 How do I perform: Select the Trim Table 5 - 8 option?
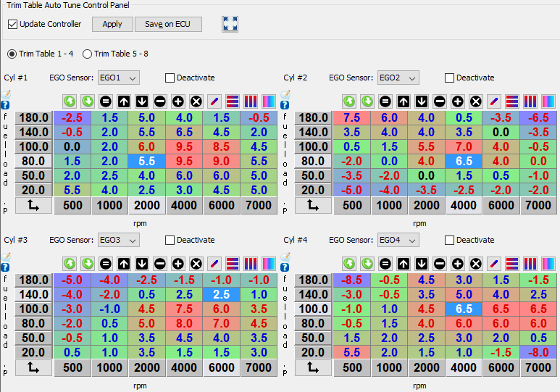[x=88, y=54]
